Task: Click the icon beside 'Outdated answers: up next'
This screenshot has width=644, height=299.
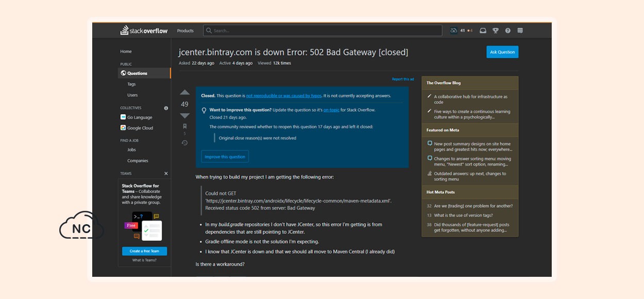Action: coord(430,174)
